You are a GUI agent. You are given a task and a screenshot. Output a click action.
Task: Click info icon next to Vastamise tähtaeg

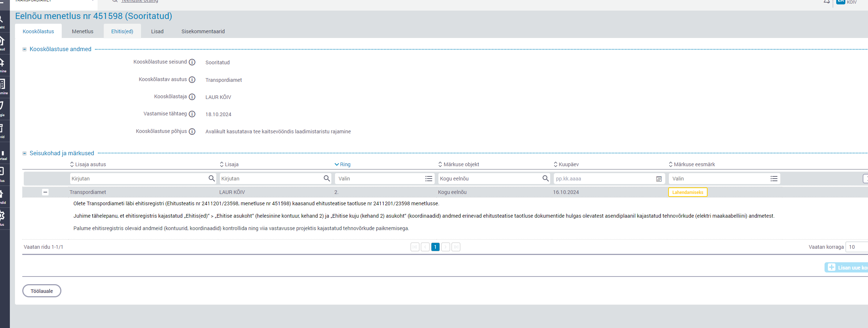tap(192, 114)
